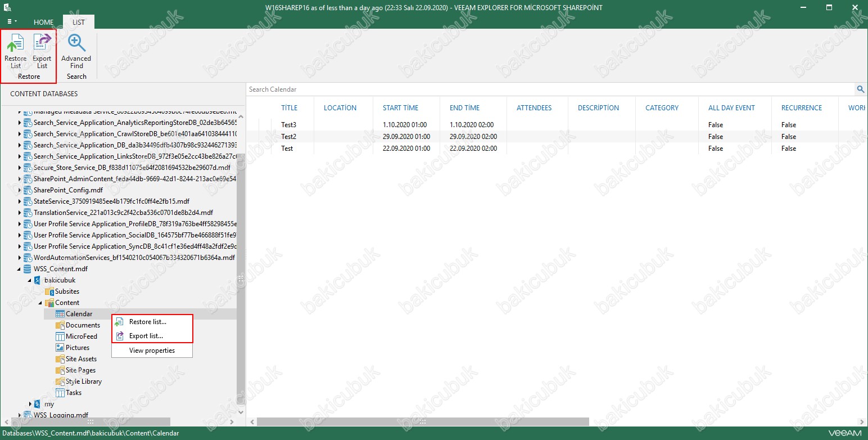
Task: Click the MicroFeed list icon
Action: (60, 336)
